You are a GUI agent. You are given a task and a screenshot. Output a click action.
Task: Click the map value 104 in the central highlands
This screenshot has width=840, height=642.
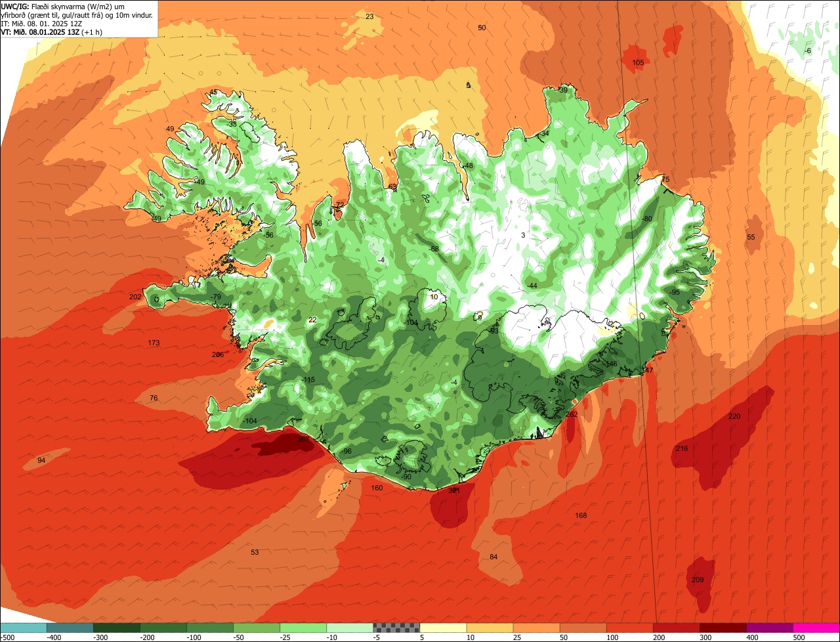point(412,322)
